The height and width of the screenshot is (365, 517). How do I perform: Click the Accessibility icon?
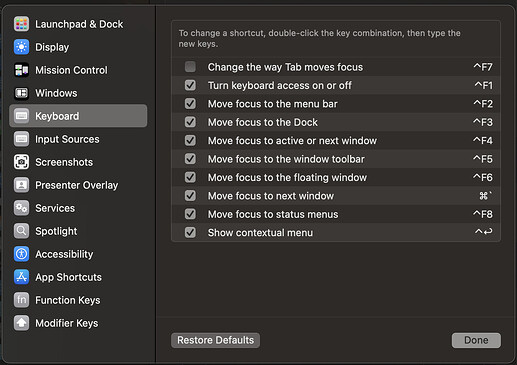coord(21,254)
